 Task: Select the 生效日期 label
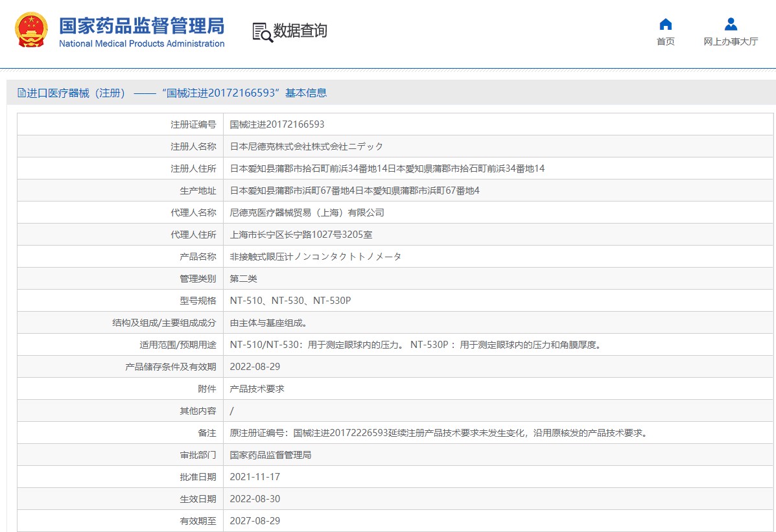(x=198, y=499)
